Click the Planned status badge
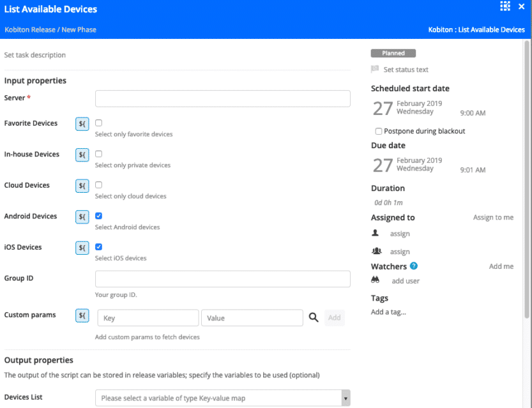Screen dimensions: 532x408 click(393, 54)
